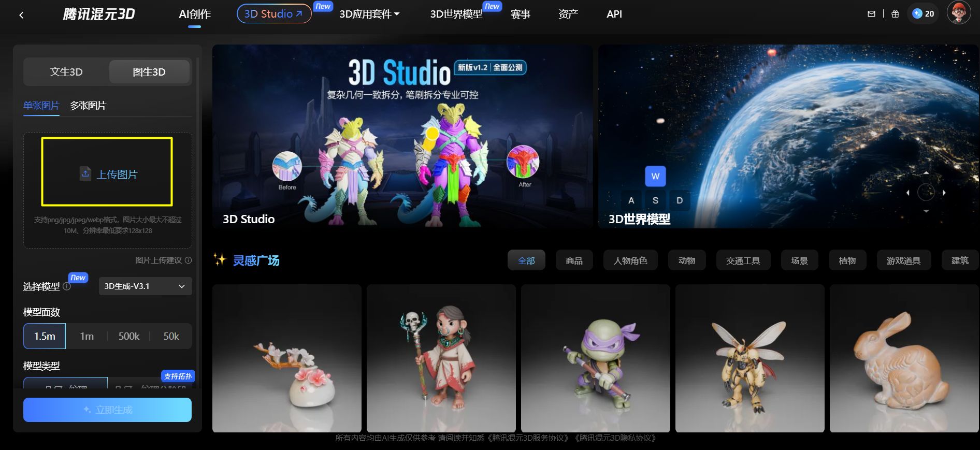Viewport: 980px width, 450px height.
Task: Open the 腾讯混元3D服务协议 link
Action: (x=528, y=438)
